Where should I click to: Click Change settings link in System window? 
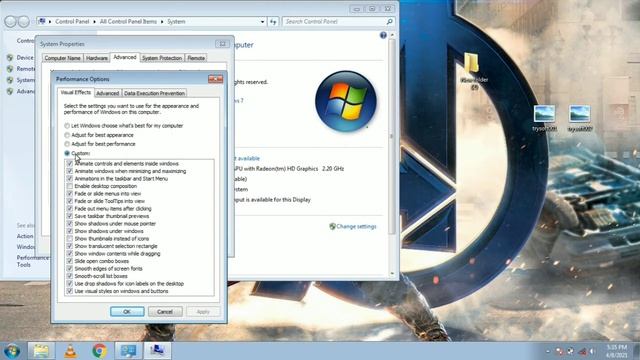tap(356, 227)
